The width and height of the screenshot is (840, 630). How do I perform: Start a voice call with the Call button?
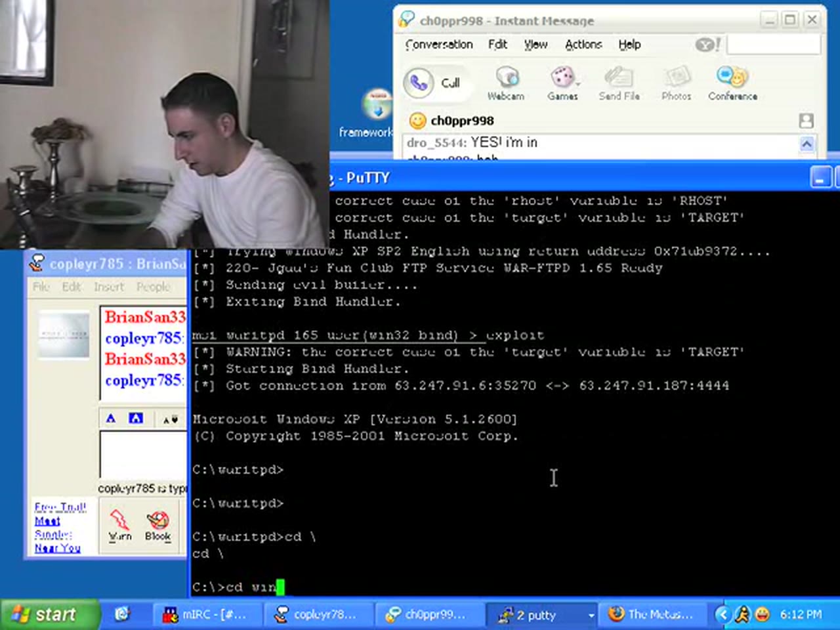(434, 83)
